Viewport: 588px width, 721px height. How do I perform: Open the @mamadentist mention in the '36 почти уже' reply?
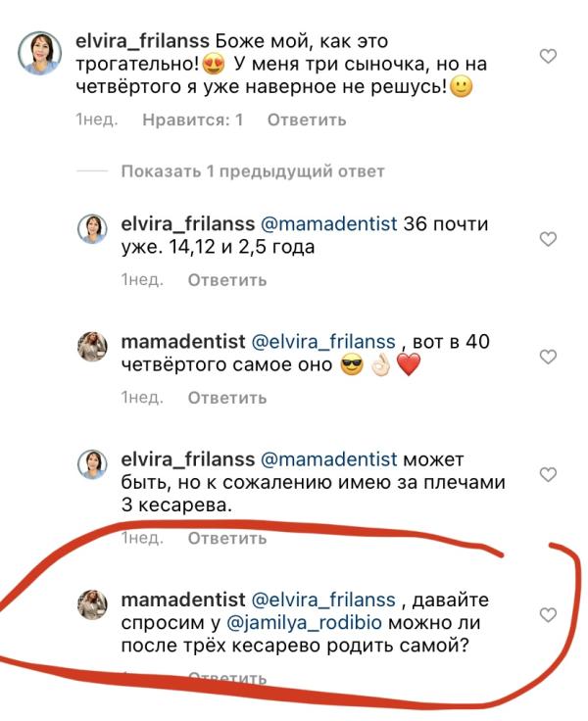327,223
